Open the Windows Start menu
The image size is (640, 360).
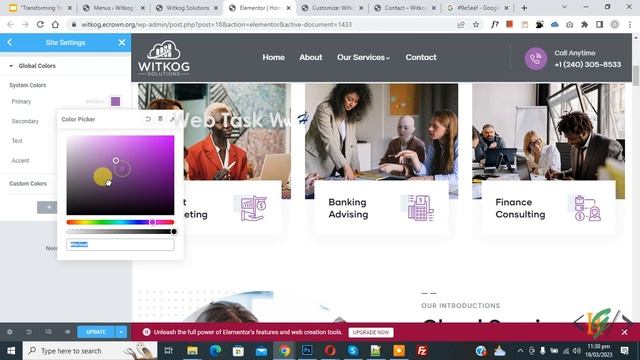click(11, 351)
